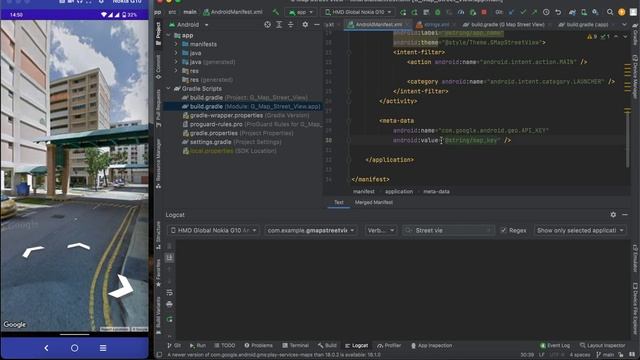
Task: Collapse the Gradle Scripts node
Action: point(169,88)
